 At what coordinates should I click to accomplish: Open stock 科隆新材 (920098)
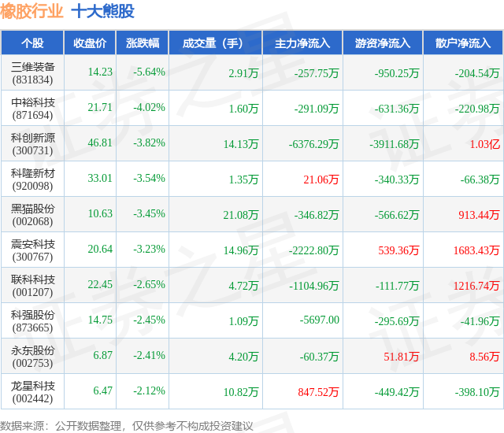[33, 179]
